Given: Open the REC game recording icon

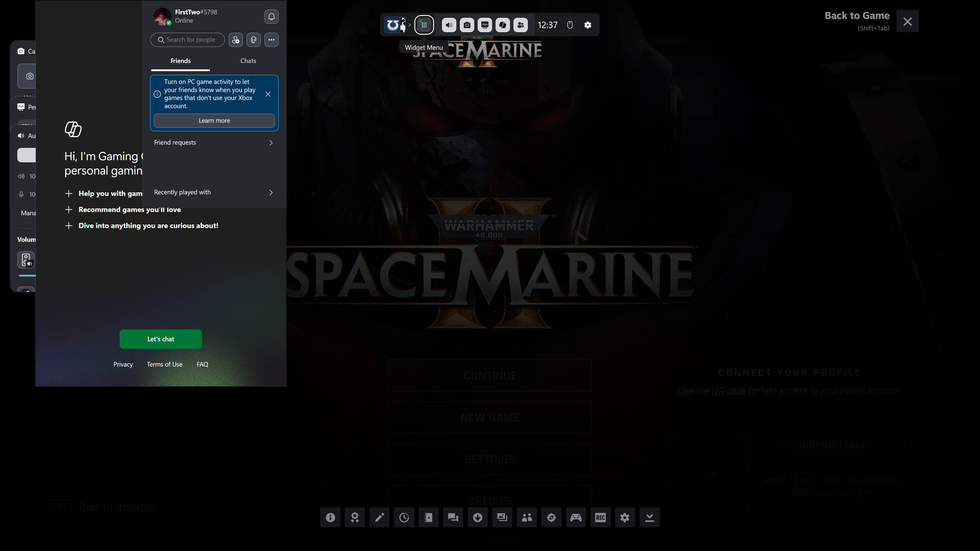Looking at the screenshot, I should (x=600, y=518).
